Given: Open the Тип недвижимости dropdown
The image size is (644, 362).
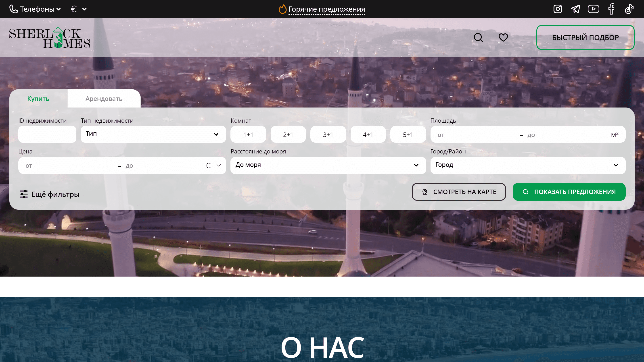Looking at the screenshot, I should point(153,134).
